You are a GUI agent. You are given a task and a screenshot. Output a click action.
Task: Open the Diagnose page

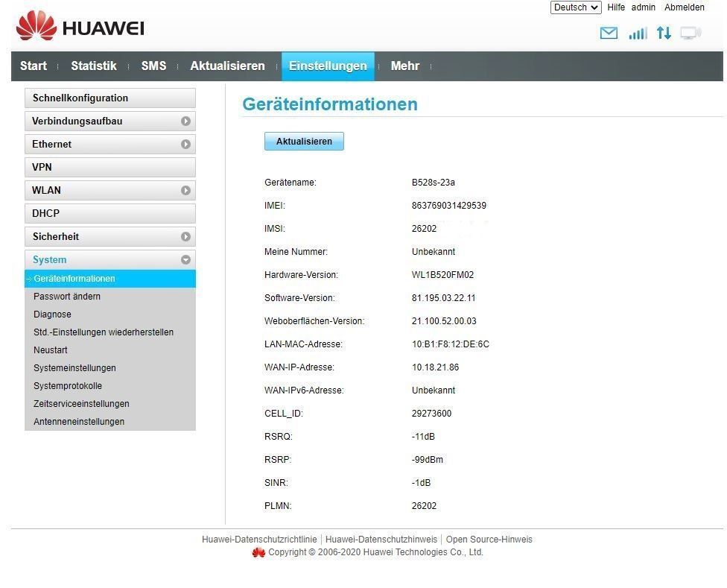(x=52, y=314)
